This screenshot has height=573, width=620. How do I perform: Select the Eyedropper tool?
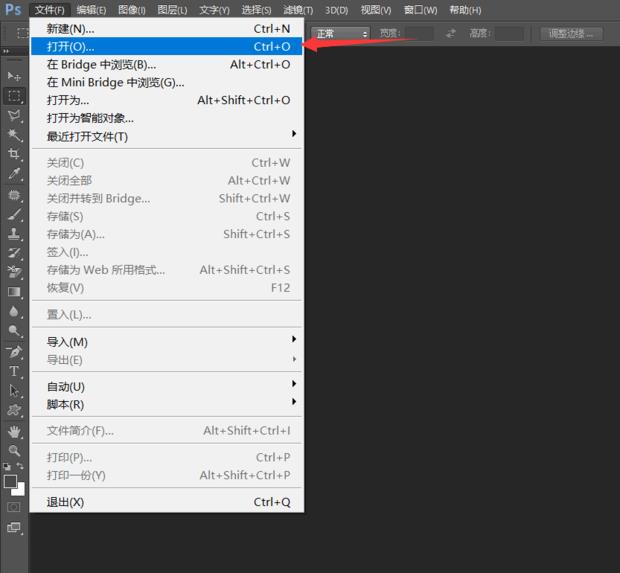[x=14, y=174]
